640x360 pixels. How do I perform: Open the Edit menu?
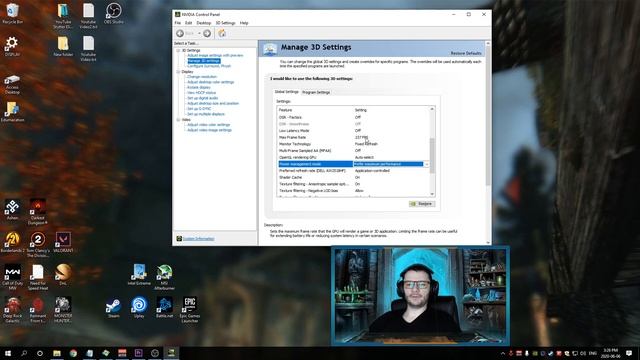pos(189,23)
